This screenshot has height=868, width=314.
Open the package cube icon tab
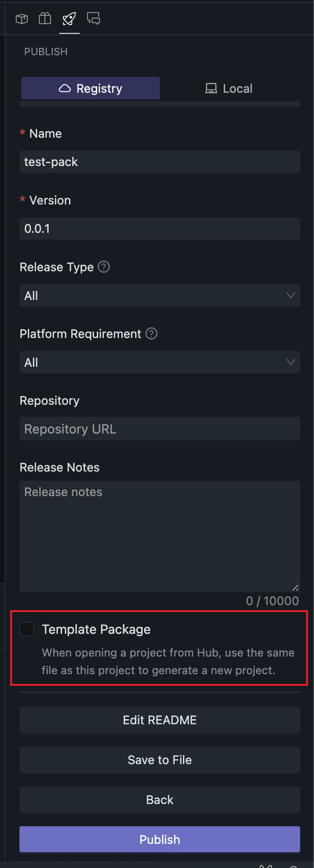22,19
